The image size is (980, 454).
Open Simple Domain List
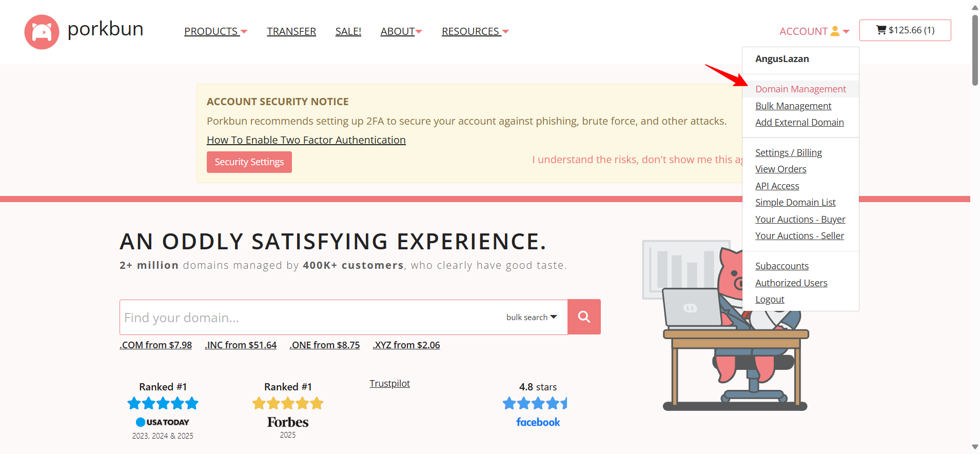point(795,202)
